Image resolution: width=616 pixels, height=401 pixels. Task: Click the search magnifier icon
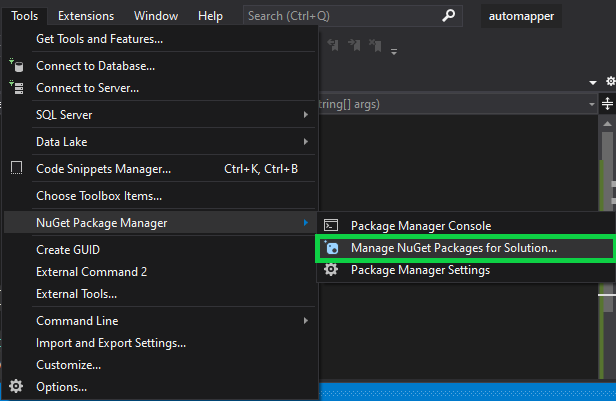click(448, 16)
